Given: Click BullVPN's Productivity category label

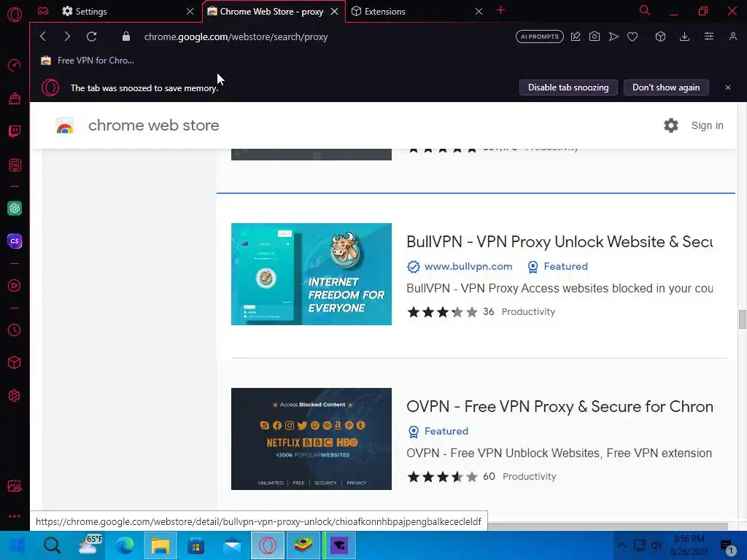Looking at the screenshot, I should pos(528,312).
